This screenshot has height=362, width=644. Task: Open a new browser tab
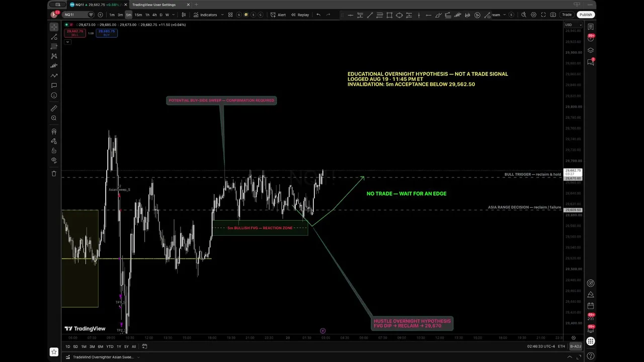pyautogui.click(x=196, y=5)
